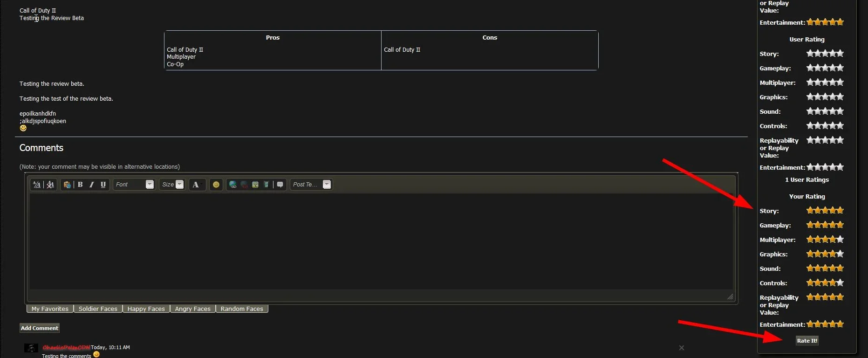Image resolution: width=868 pixels, height=358 pixels.
Task: Set Your Rating Controls to two stars
Action: click(x=818, y=283)
